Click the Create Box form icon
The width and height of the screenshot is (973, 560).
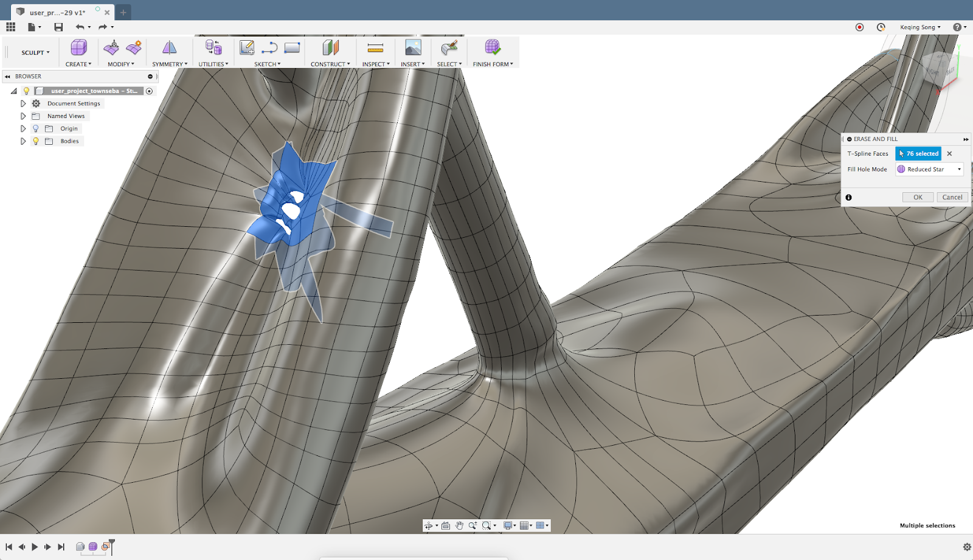pyautogui.click(x=78, y=47)
